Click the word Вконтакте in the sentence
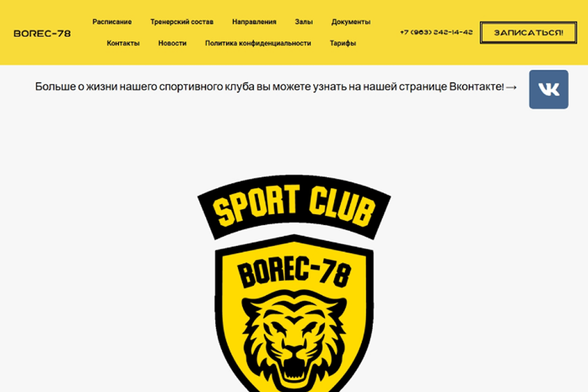This screenshot has width=588, height=392. pos(477,86)
